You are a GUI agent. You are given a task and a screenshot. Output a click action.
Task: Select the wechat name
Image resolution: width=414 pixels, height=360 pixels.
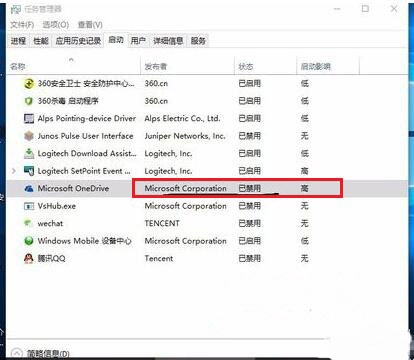[x=50, y=223]
